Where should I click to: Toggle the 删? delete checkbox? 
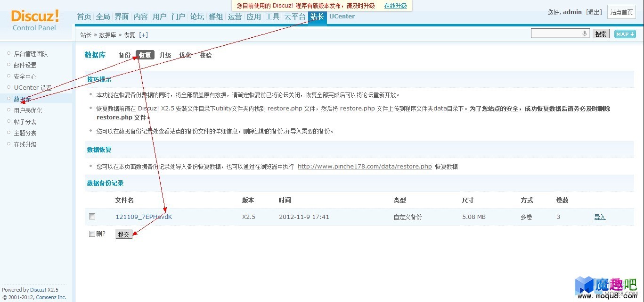[92, 234]
